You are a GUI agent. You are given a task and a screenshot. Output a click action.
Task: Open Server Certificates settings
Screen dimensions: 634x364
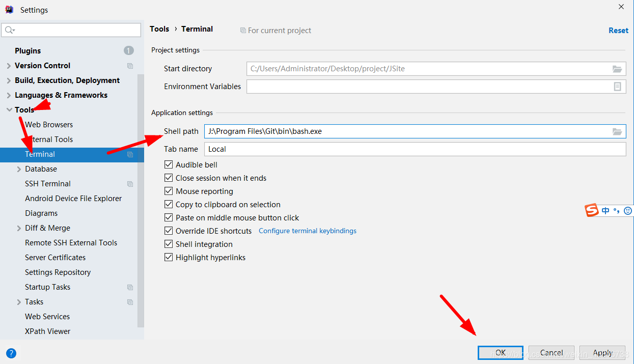(56, 258)
